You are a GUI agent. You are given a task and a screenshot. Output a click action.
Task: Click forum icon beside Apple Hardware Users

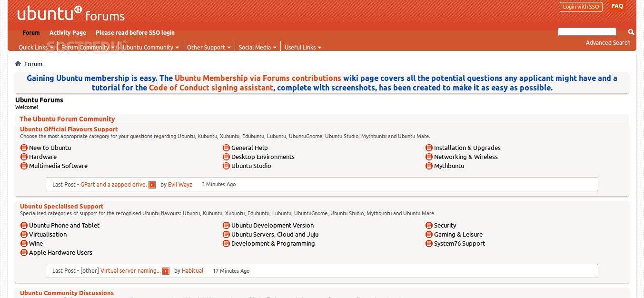(x=24, y=252)
